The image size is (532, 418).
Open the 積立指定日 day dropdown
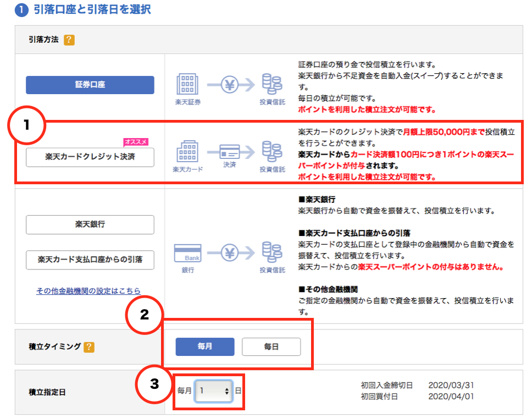(214, 391)
